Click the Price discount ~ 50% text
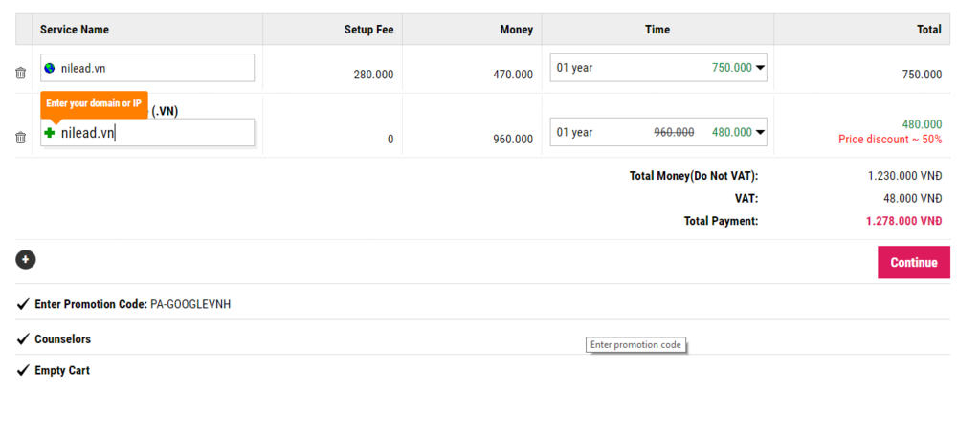This screenshot has width=980, height=435. pyautogui.click(x=890, y=140)
